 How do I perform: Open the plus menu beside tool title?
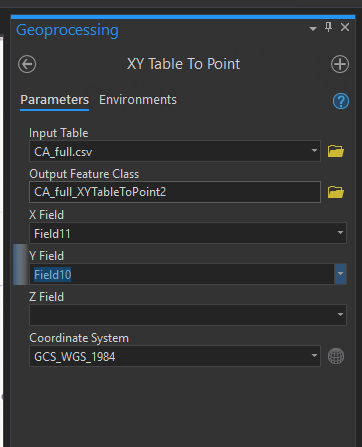340,64
